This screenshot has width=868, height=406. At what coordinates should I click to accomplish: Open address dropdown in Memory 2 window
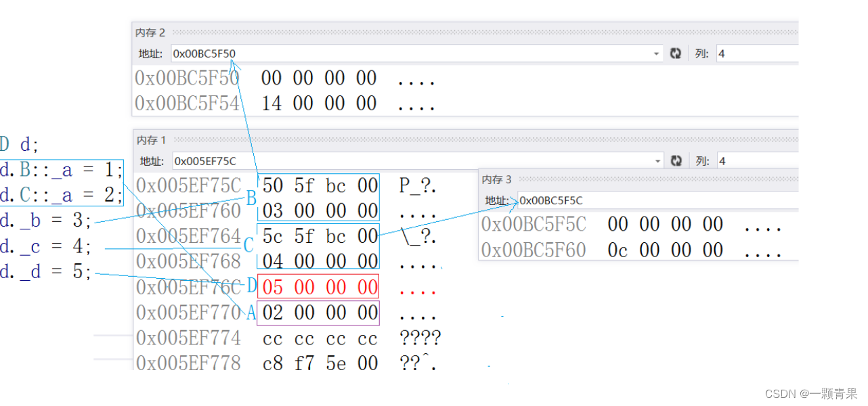[656, 54]
